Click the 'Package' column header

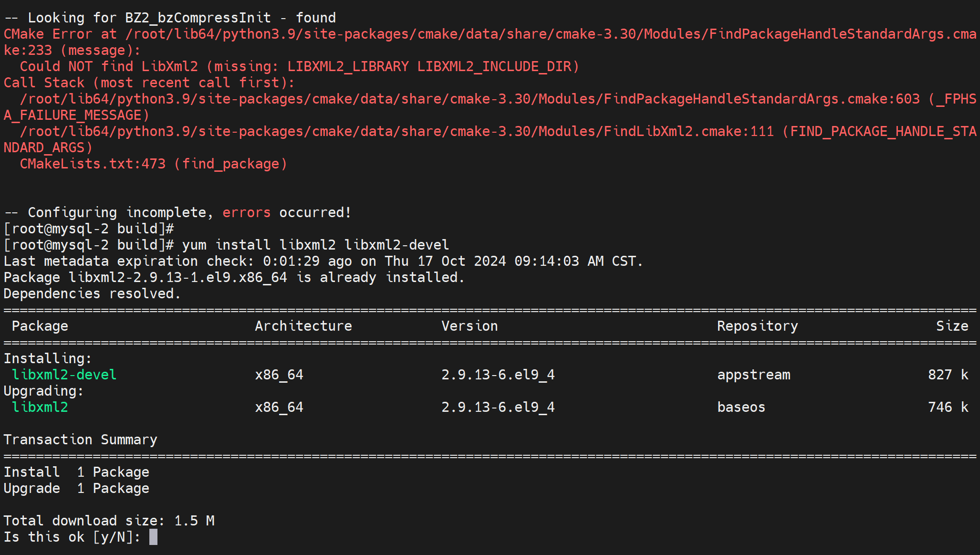[x=40, y=326]
